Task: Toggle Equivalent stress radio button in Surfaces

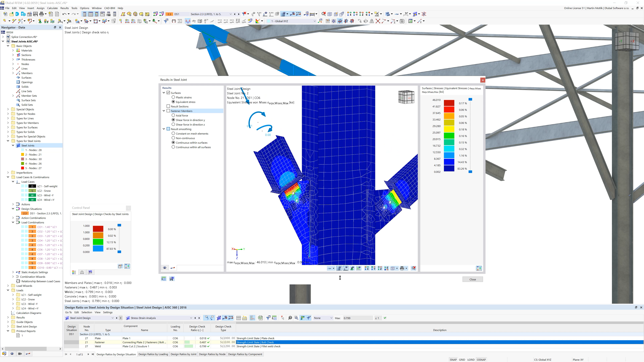Action: [173, 102]
